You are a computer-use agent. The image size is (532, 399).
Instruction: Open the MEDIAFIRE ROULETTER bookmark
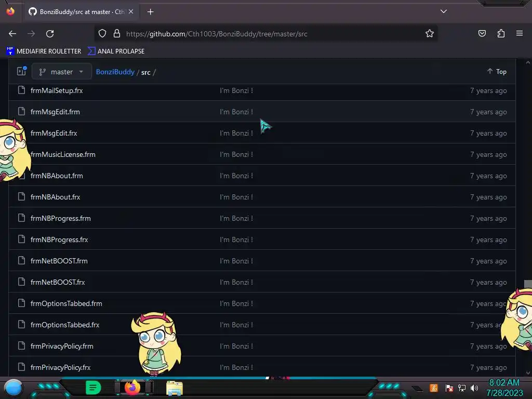(44, 51)
